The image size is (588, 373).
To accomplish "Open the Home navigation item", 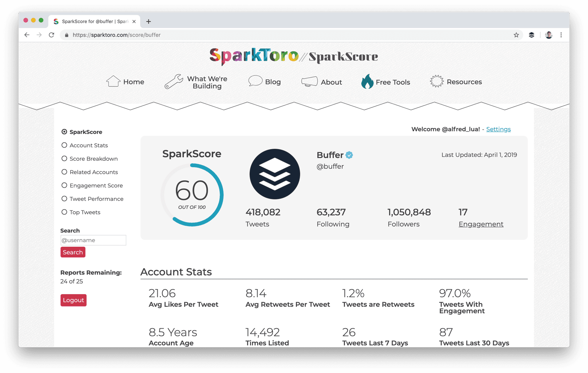I will pyautogui.click(x=134, y=82).
